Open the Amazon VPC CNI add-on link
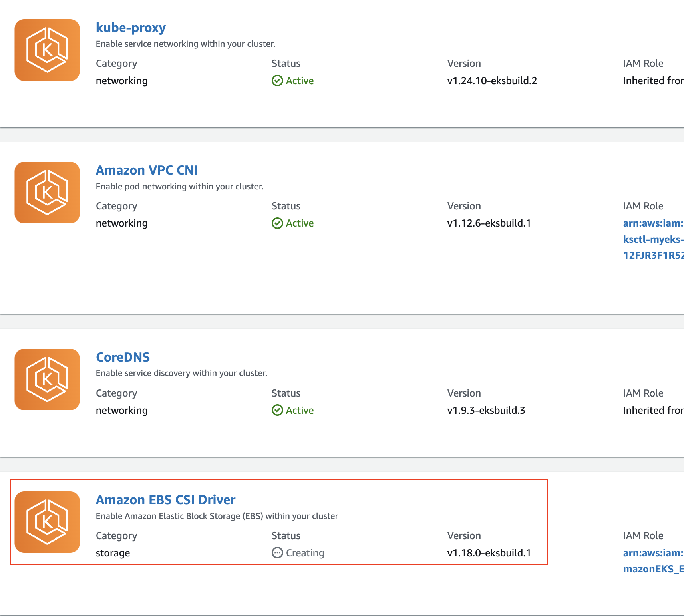Screen dimensions: 684x616 click(x=147, y=170)
